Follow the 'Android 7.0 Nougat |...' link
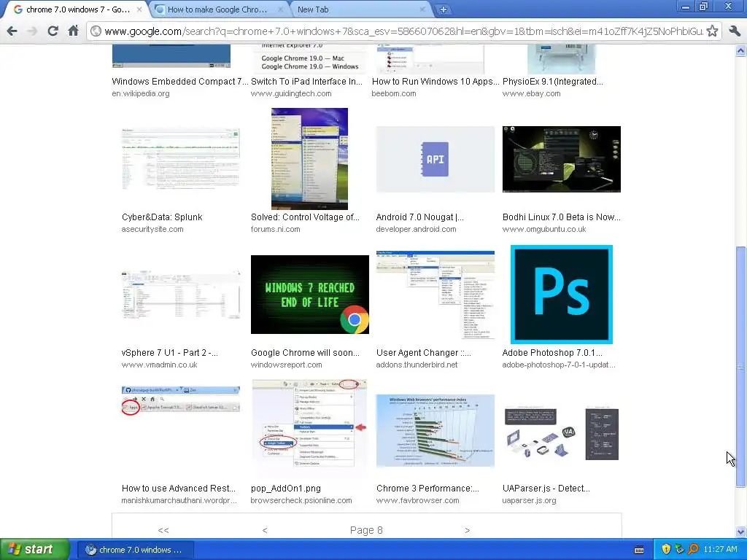 419,217
